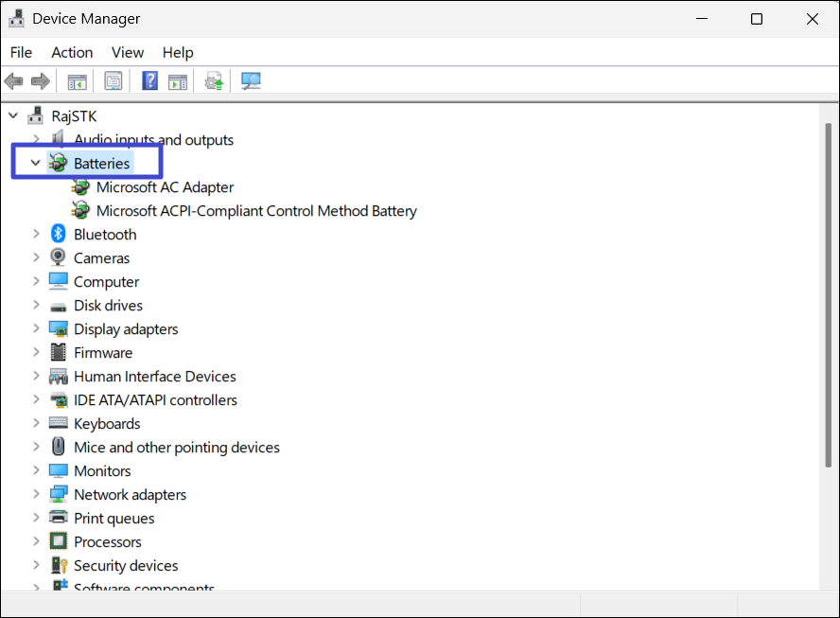Open the View menu
Screen dimensions: 840x618
pos(128,52)
